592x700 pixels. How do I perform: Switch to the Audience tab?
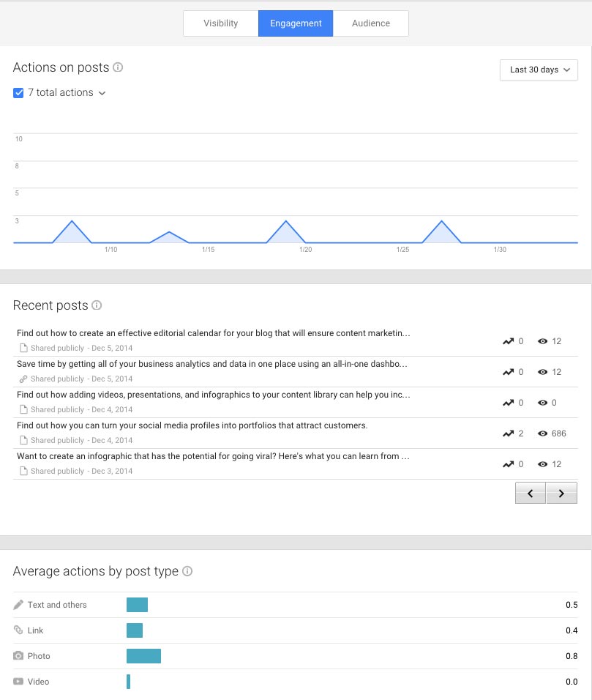pos(370,23)
